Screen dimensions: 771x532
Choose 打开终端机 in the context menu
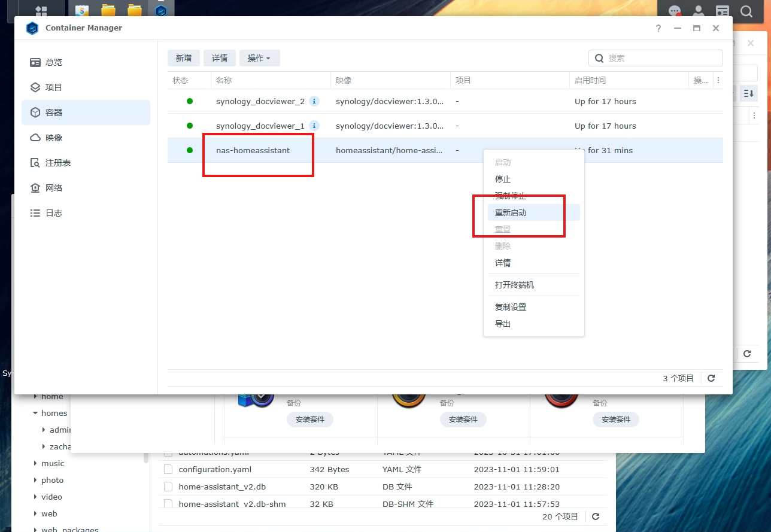(x=533, y=285)
